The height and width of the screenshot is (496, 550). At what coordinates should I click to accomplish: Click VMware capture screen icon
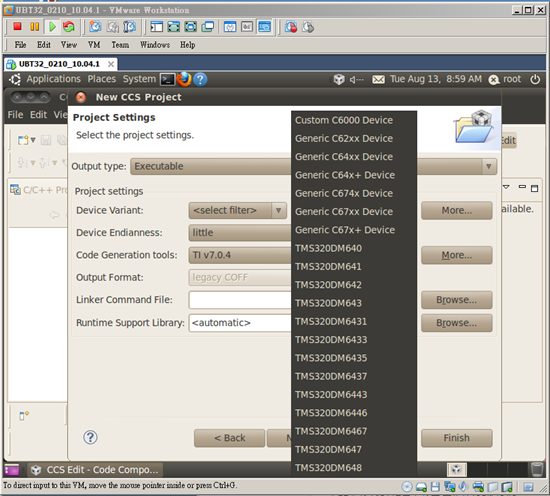click(291, 27)
